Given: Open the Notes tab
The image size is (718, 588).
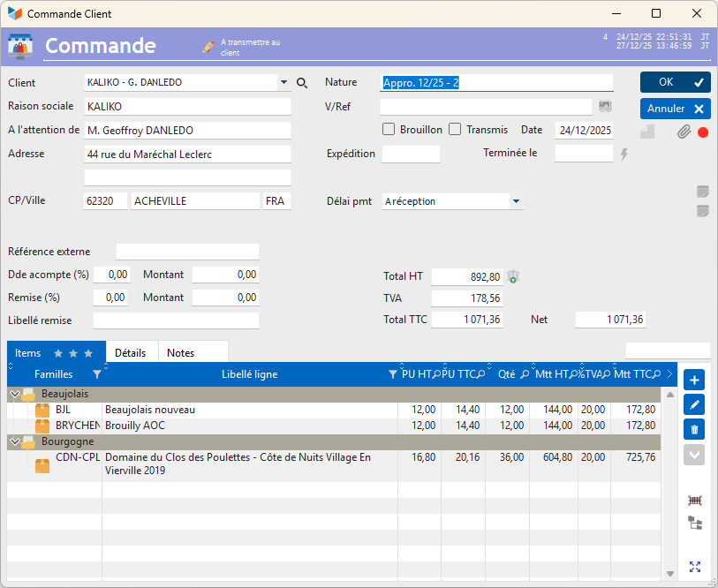Looking at the screenshot, I should click(181, 352).
